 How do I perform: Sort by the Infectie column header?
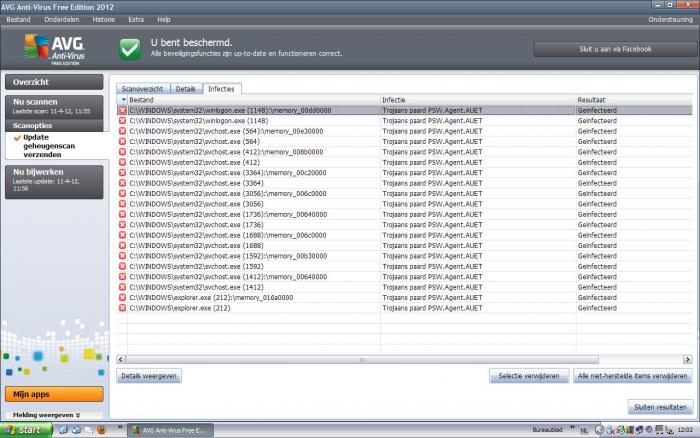coord(478,100)
